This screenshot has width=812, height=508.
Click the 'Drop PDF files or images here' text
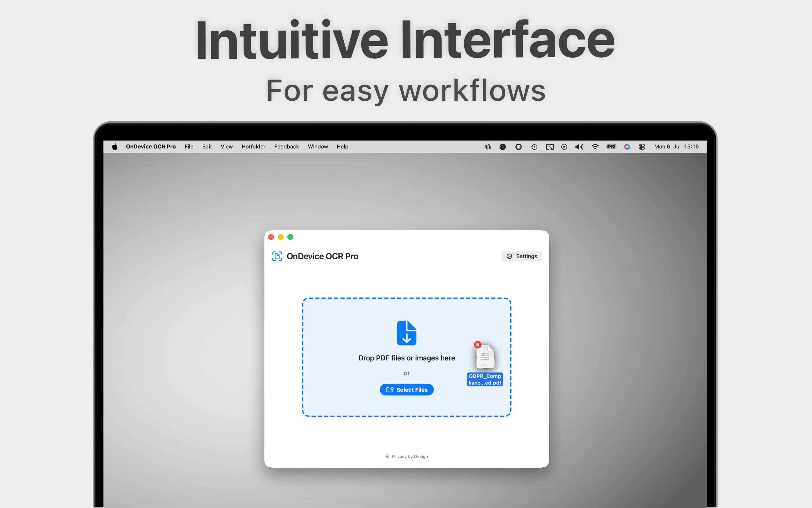407,358
